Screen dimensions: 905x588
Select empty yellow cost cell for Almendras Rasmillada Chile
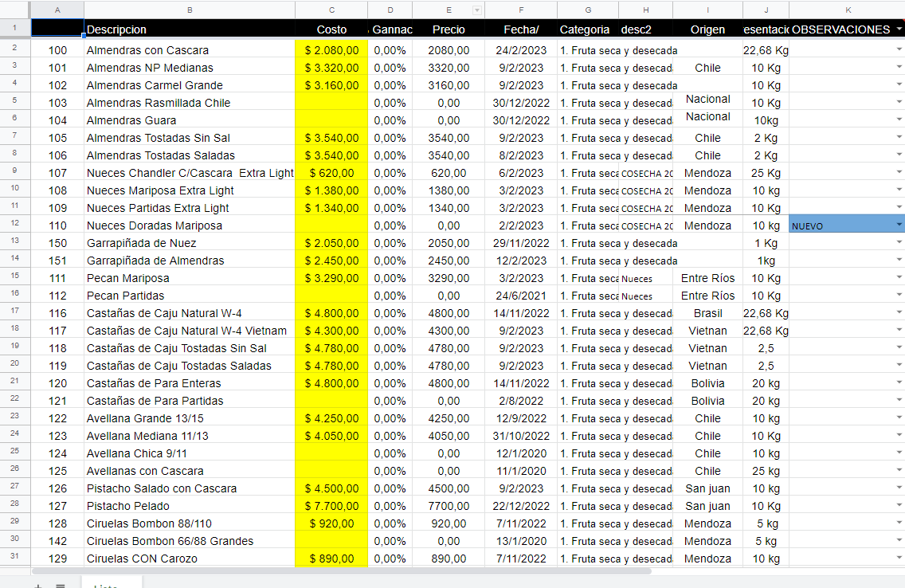[x=331, y=103]
